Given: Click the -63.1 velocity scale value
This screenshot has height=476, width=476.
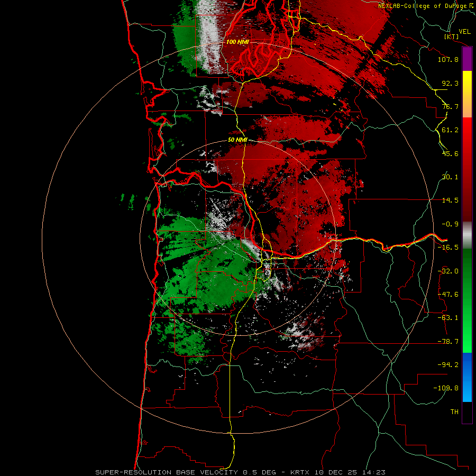Looking at the screenshot, I should pos(448,318).
